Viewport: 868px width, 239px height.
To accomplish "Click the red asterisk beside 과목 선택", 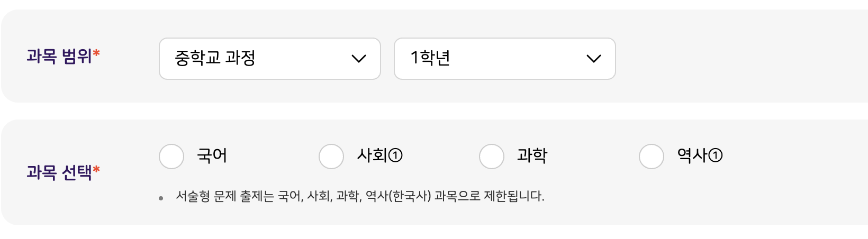I will 96,170.
